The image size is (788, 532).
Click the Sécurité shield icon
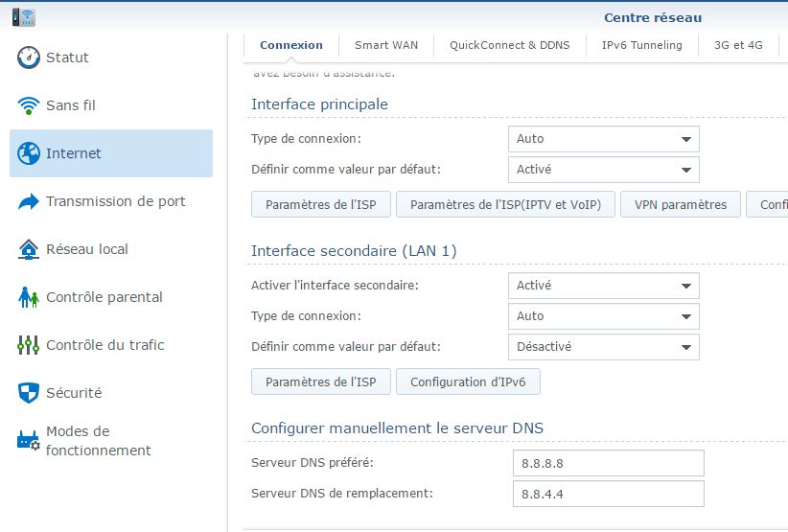29,393
